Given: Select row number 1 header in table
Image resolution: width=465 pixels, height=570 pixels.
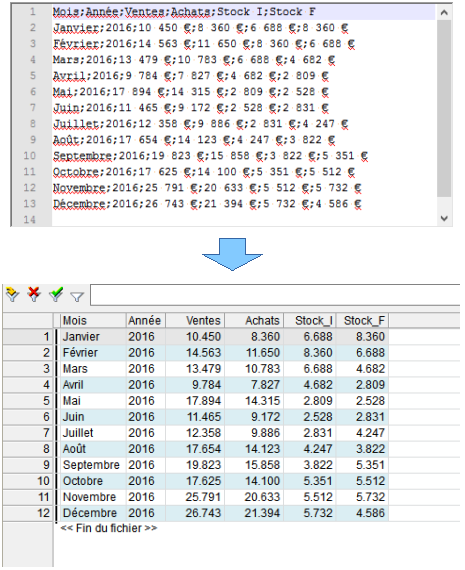Looking at the screenshot, I should (x=28, y=337).
